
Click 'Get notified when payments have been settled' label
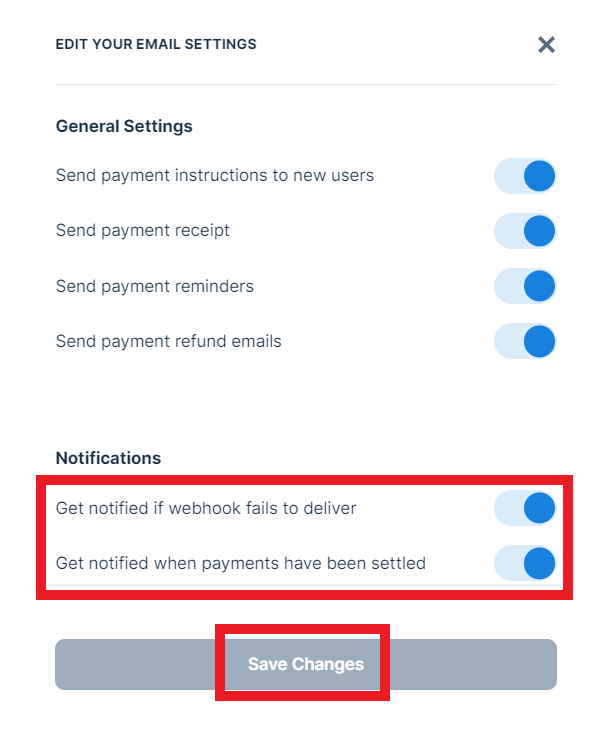pos(241,563)
